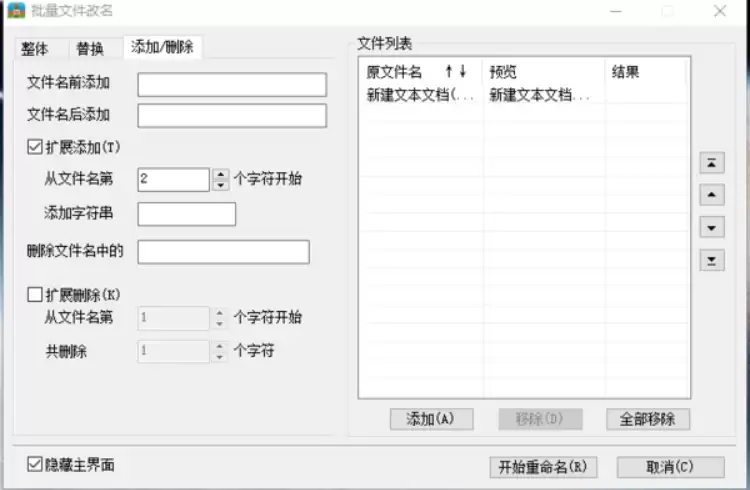Screen dimensions: 750x490
Task: Increase the 从文件名第 add-position spinner
Action: click(221, 175)
